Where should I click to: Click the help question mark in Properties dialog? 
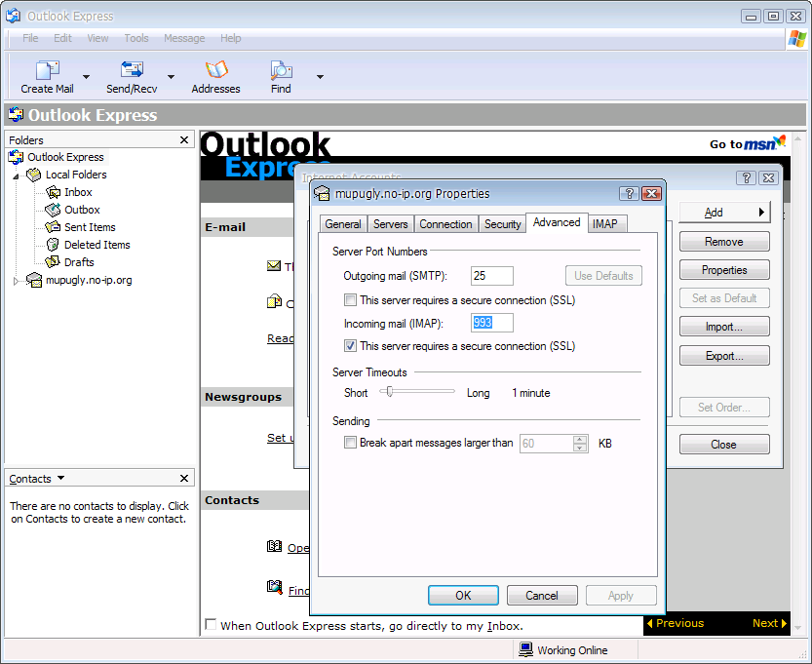click(629, 194)
